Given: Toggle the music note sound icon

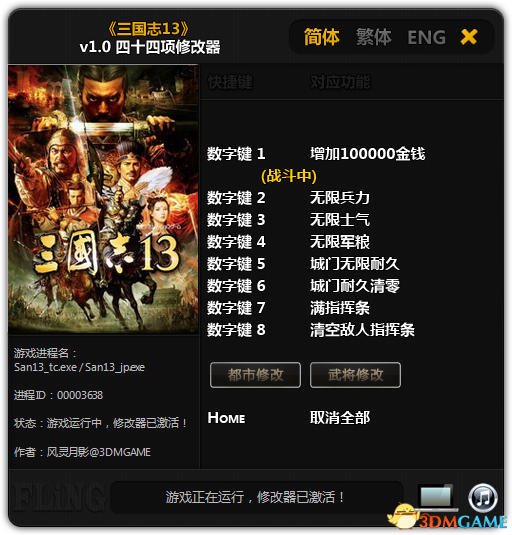Looking at the screenshot, I should (x=483, y=498).
